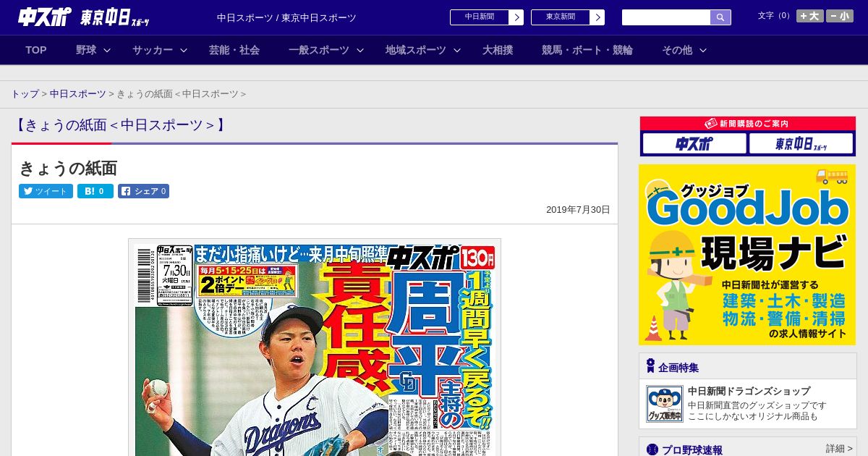Open the 芸能・社会 menu item
The image size is (868, 456).
234,50
